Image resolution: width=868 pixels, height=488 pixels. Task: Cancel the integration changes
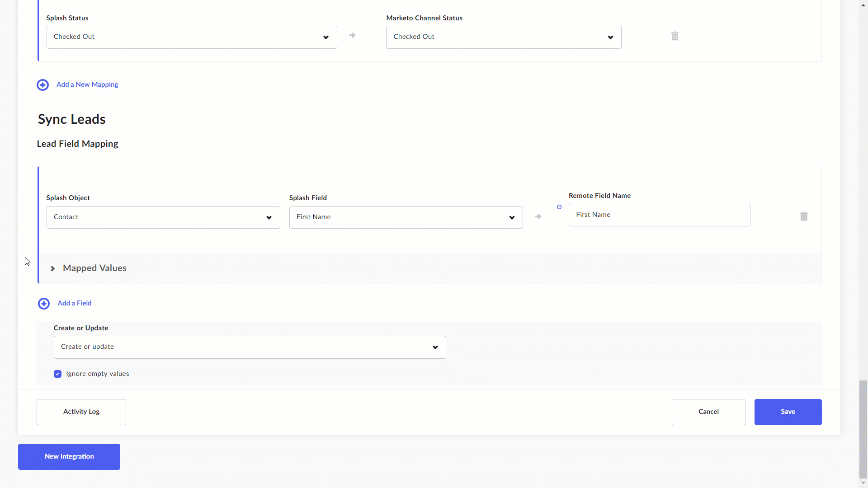(708, 412)
